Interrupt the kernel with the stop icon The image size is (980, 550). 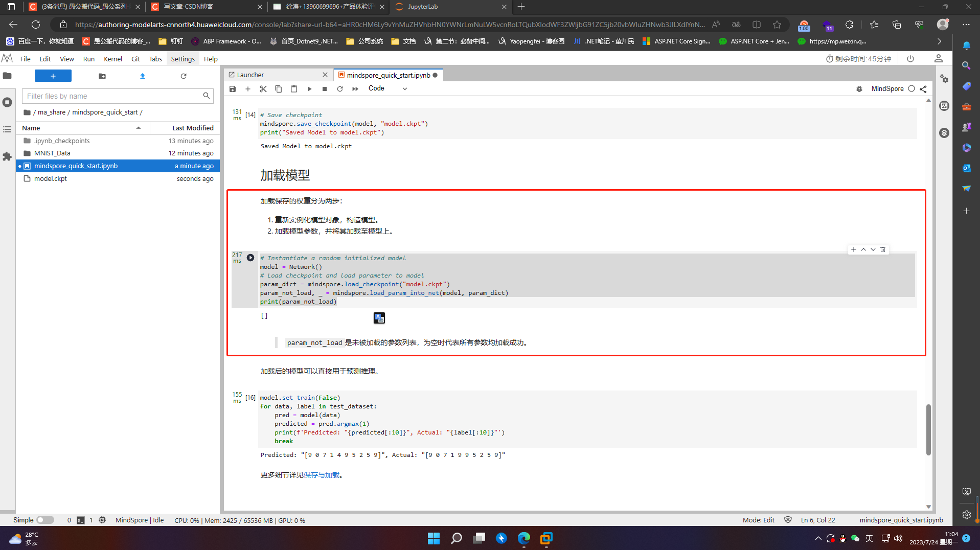[x=325, y=89]
